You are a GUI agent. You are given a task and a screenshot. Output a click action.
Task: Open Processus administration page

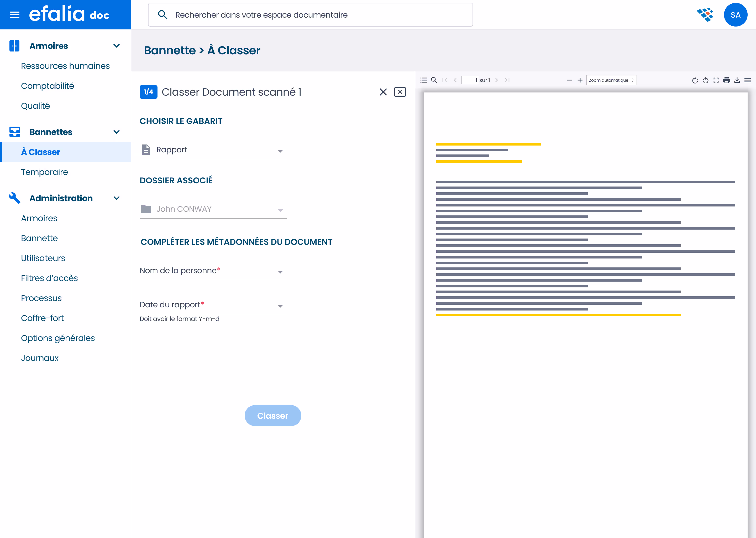pos(41,298)
